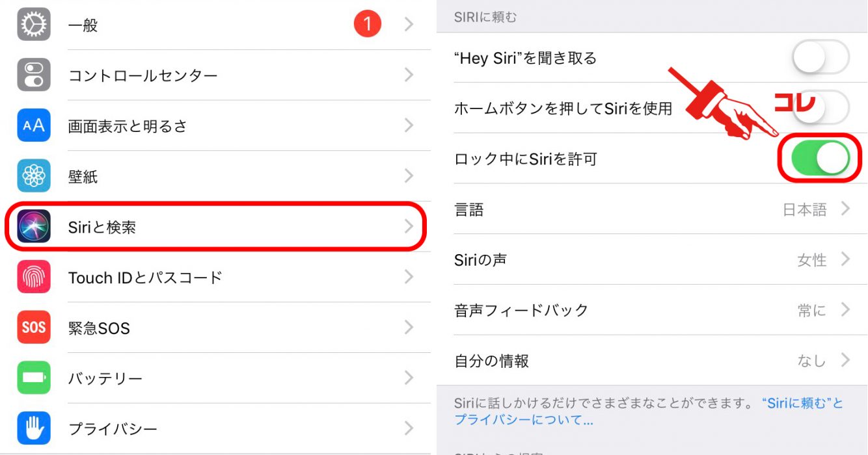Viewport: 868px width, 455px height.
Task: Tap the red 1 notification badge
Action: click(368, 25)
